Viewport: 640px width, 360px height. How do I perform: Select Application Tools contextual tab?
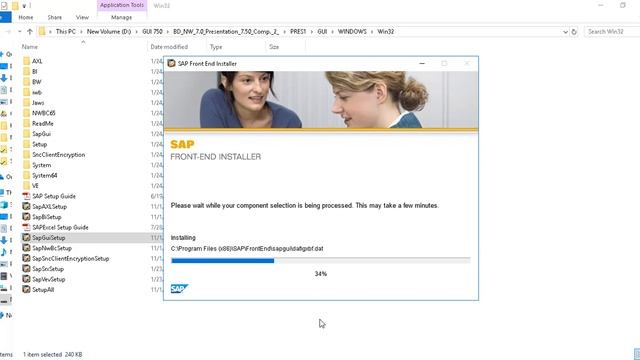(122, 5)
